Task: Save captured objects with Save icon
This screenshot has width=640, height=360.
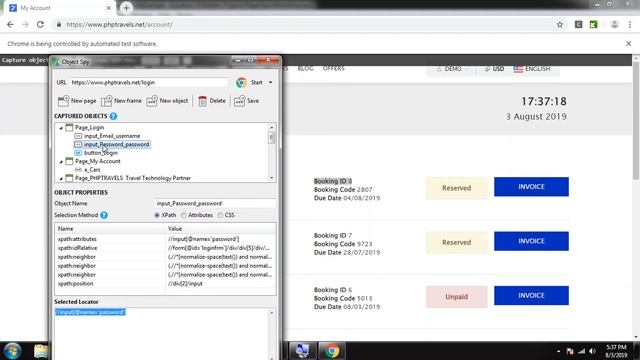Action: click(240, 101)
